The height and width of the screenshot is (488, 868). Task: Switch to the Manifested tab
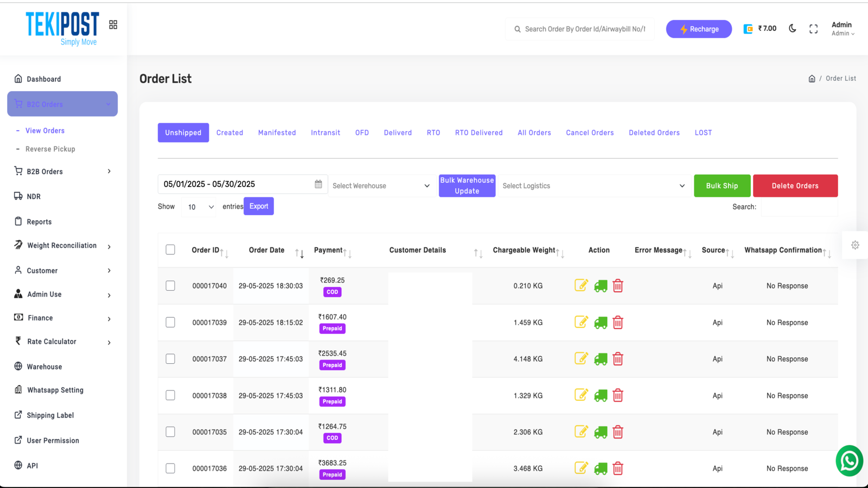[277, 133]
